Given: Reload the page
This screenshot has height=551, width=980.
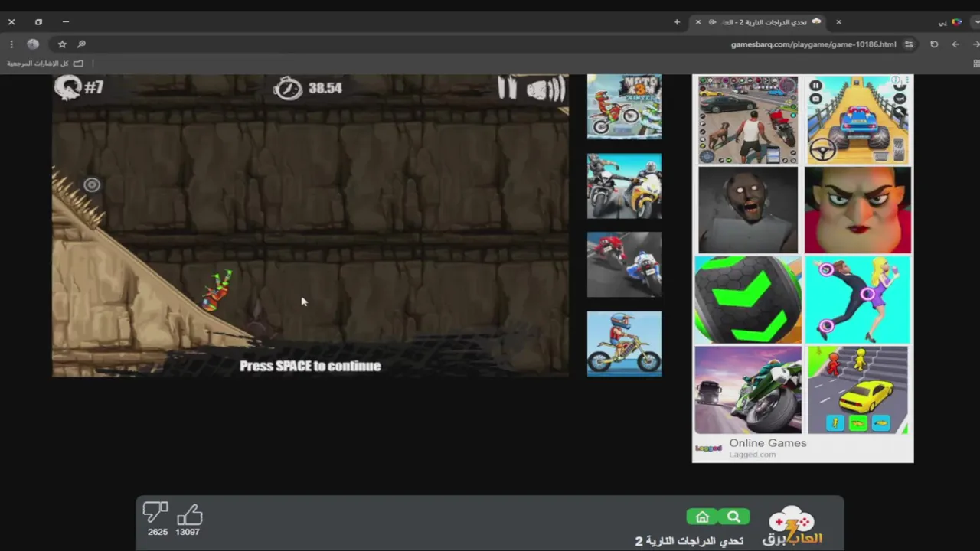Looking at the screenshot, I should (x=934, y=44).
